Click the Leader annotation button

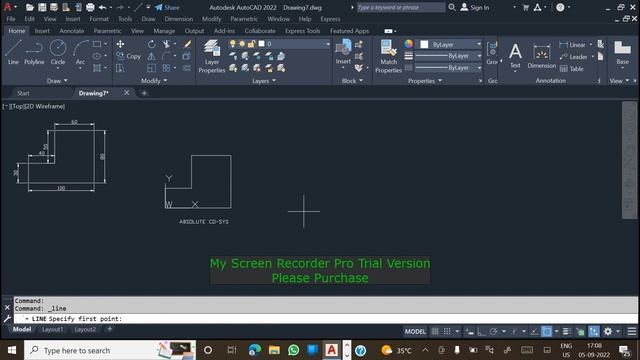[573, 57]
